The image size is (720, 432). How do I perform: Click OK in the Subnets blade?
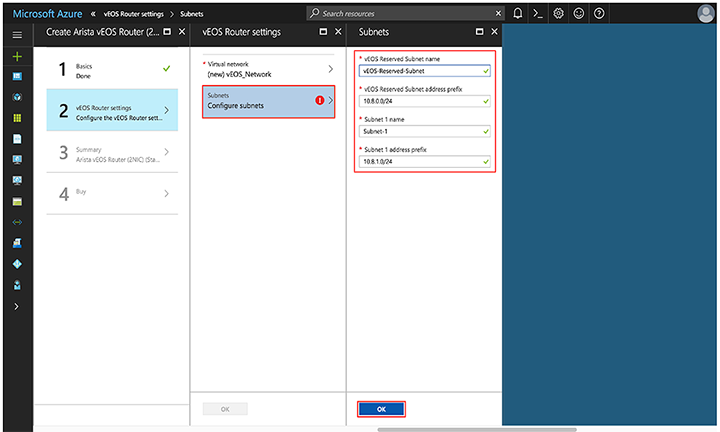(x=381, y=409)
